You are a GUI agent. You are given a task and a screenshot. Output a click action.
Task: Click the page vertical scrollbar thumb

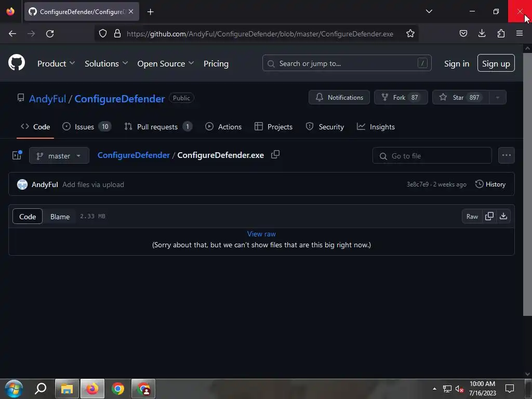tap(527, 184)
